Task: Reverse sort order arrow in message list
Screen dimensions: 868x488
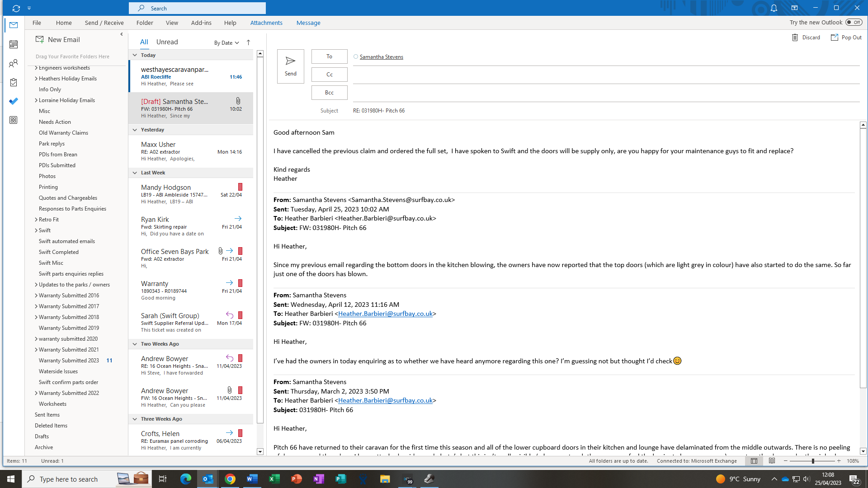Action: point(248,42)
